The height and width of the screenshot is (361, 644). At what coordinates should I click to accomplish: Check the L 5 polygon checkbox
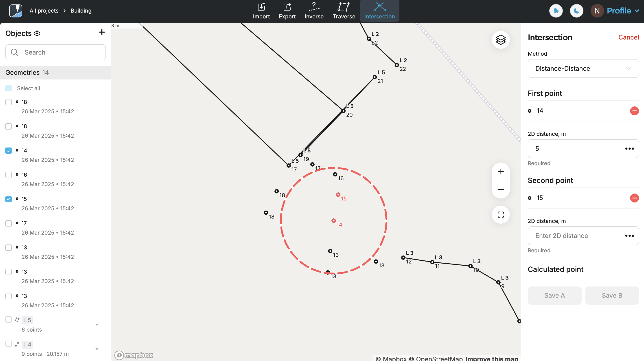(x=9, y=319)
